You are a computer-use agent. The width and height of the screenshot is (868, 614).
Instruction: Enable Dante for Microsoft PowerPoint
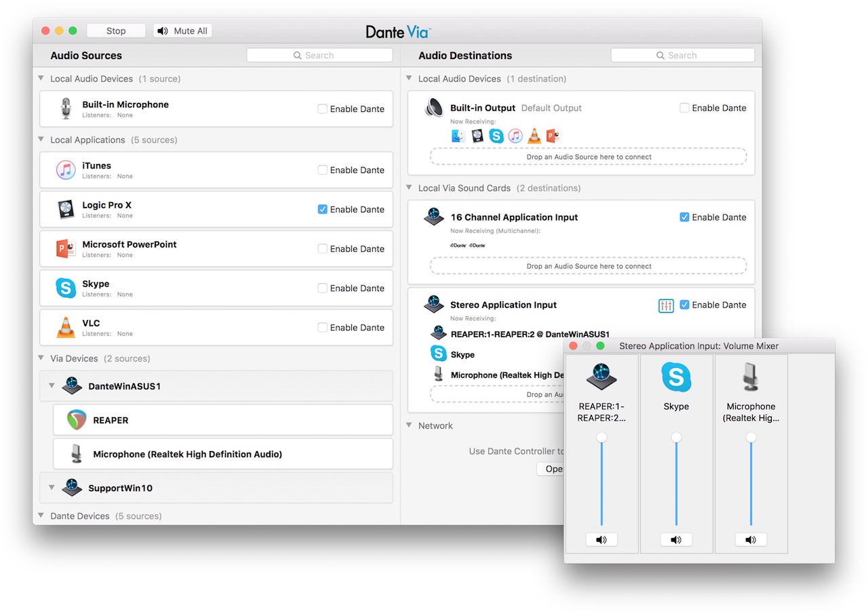(x=323, y=248)
